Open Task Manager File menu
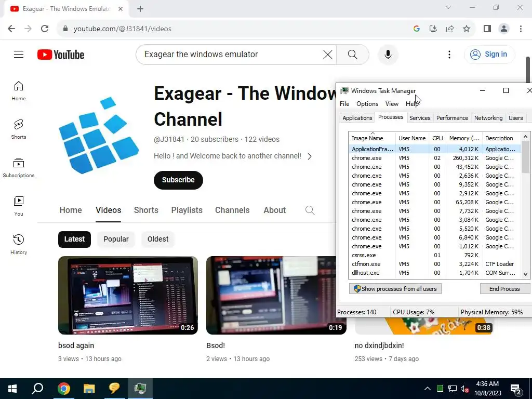532x399 pixels. (344, 104)
